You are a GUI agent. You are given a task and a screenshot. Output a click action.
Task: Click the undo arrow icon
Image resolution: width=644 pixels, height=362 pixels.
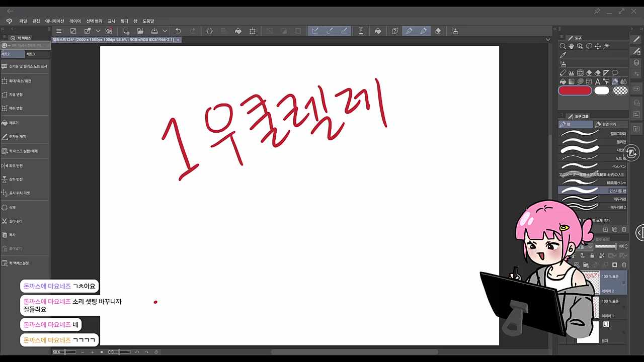pyautogui.click(x=178, y=31)
